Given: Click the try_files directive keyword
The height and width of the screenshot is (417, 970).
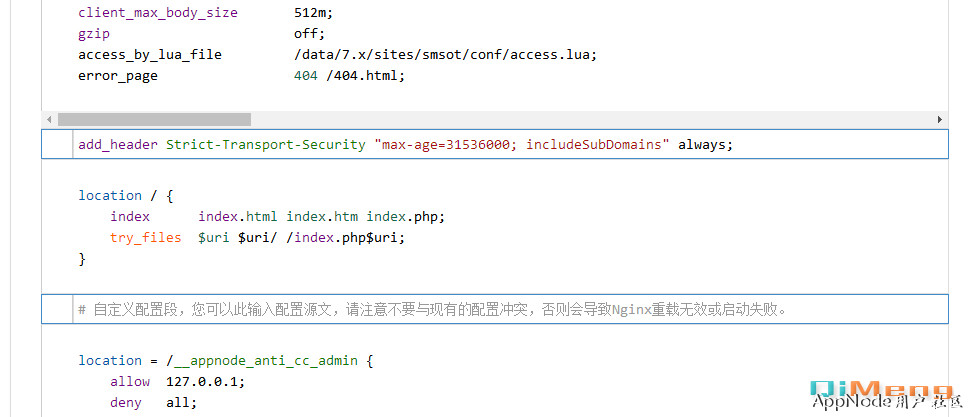Looking at the screenshot, I should (146, 238).
